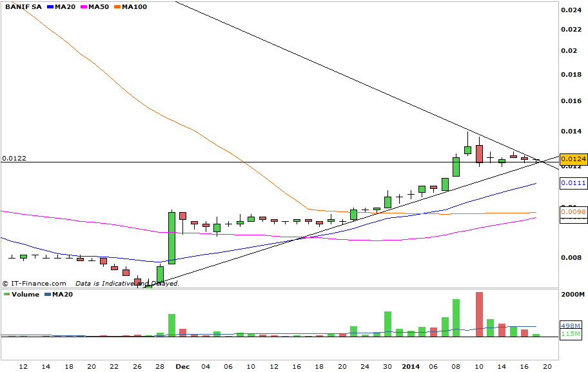The height and width of the screenshot is (372, 588).
Task: Click the date axis label 30
Action: pos(387,366)
